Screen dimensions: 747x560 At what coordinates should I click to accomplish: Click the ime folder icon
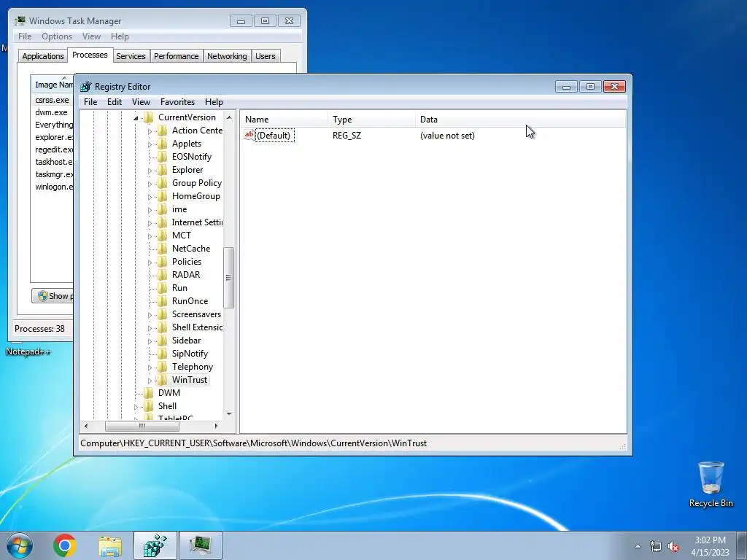(x=163, y=209)
